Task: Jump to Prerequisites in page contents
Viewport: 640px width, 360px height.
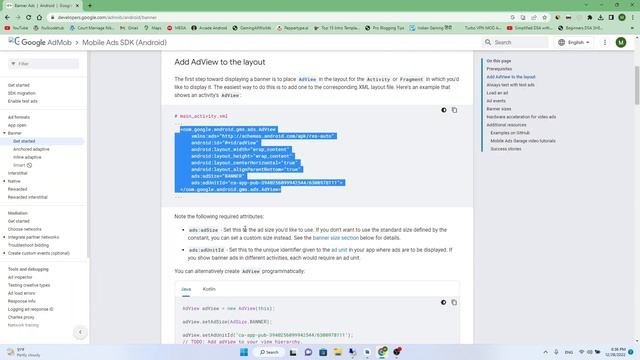Action: (x=499, y=69)
